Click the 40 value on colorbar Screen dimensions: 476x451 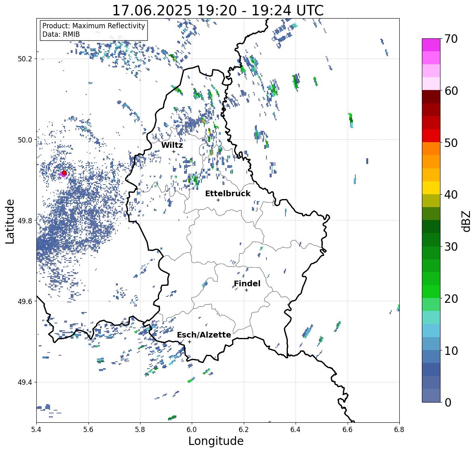[451, 195]
